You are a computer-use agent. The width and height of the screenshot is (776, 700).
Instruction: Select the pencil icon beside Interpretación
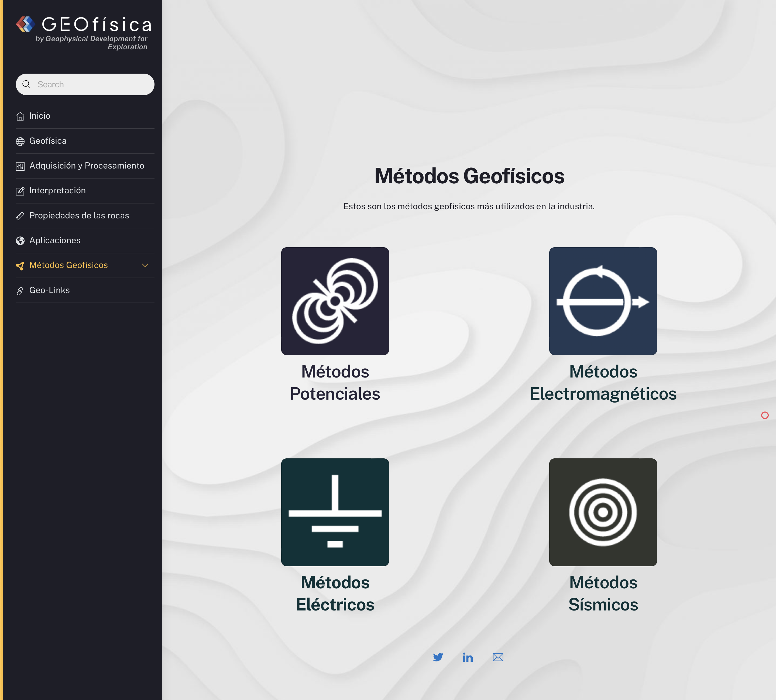(x=20, y=190)
